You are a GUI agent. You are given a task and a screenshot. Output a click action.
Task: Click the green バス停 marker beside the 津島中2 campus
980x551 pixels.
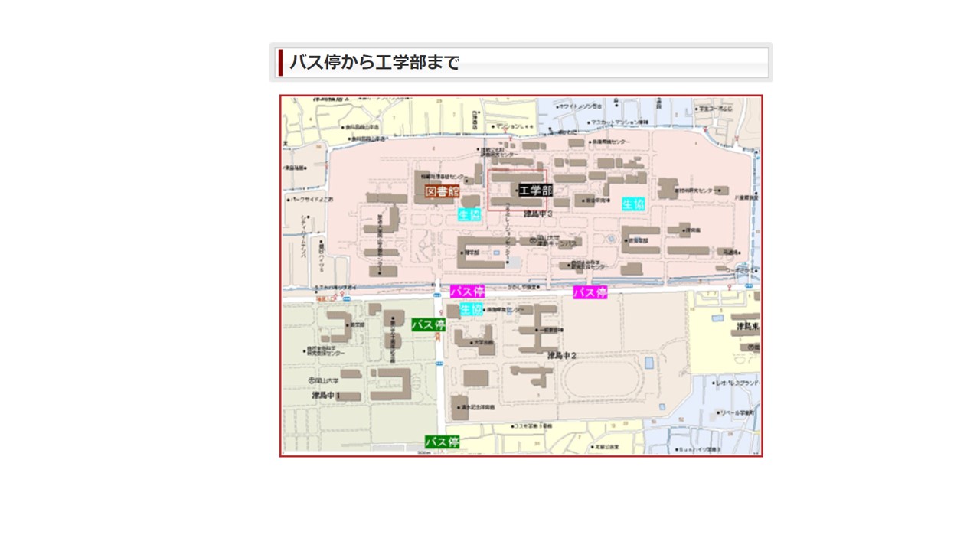(429, 324)
